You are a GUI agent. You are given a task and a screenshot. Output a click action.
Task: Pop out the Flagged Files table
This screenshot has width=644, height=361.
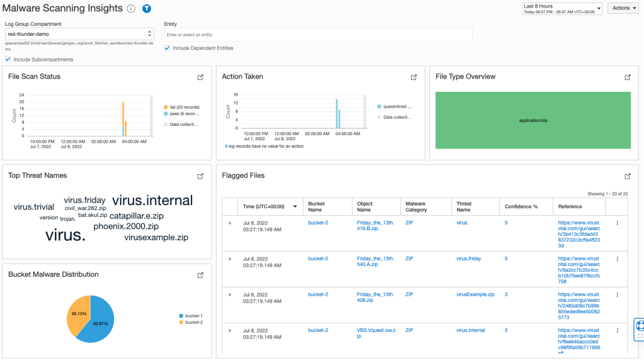click(627, 177)
